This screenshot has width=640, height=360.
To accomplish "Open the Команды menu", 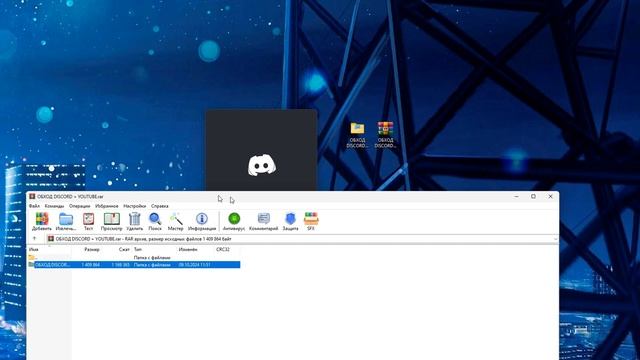I will pos(54,206).
